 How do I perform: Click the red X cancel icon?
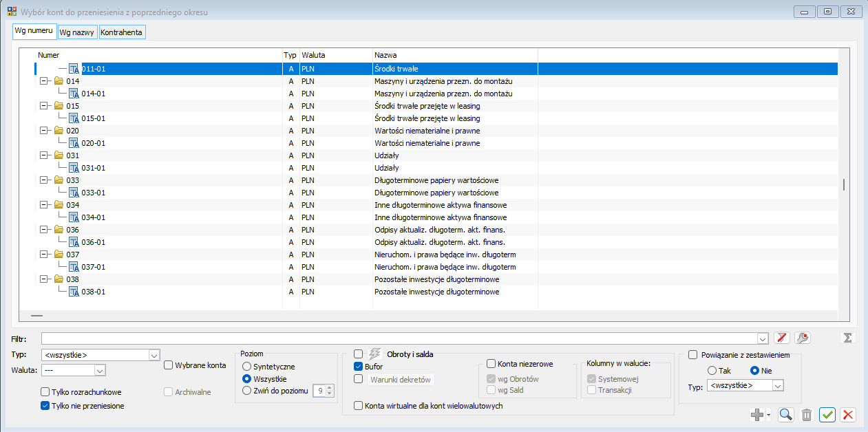coord(848,415)
